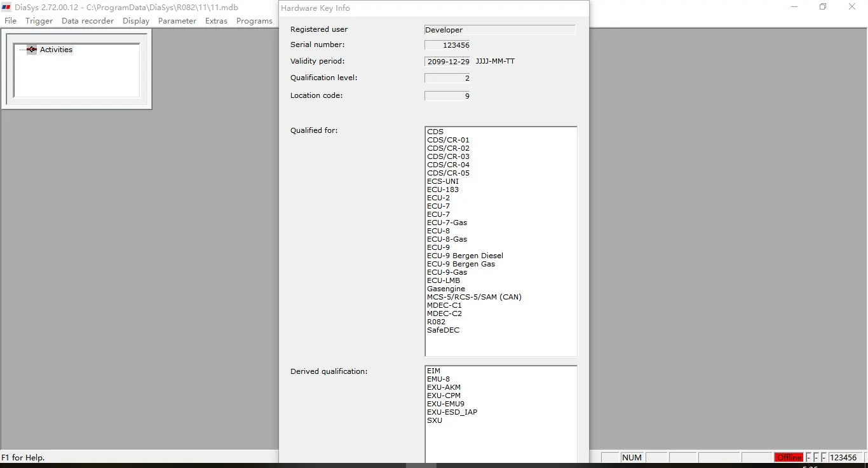Click the DiaSys application icon in the title bar
The height and width of the screenshot is (468, 868).
[7, 8]
